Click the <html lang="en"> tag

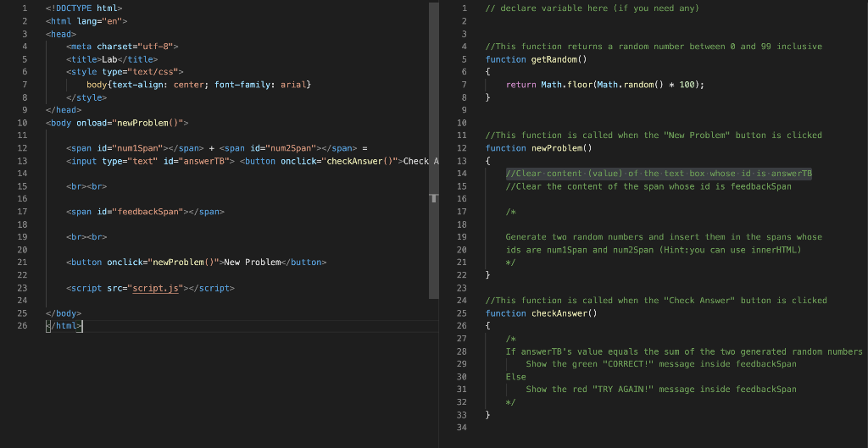pyautogui.click(x=86, y=21)
